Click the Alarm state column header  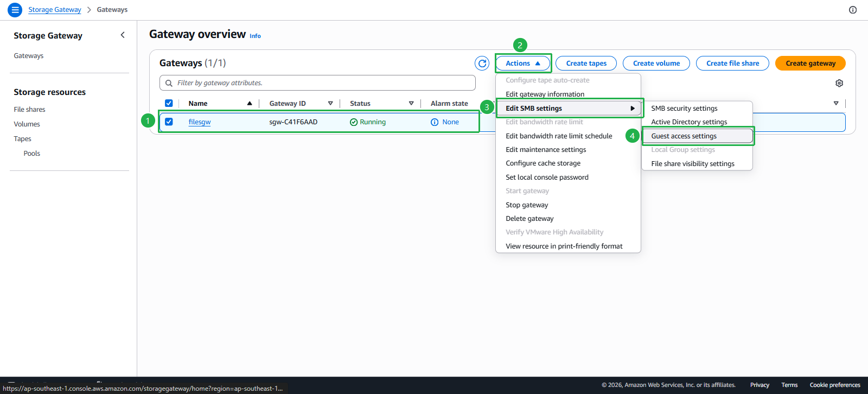pyautogui.click(x=449, y=104)
